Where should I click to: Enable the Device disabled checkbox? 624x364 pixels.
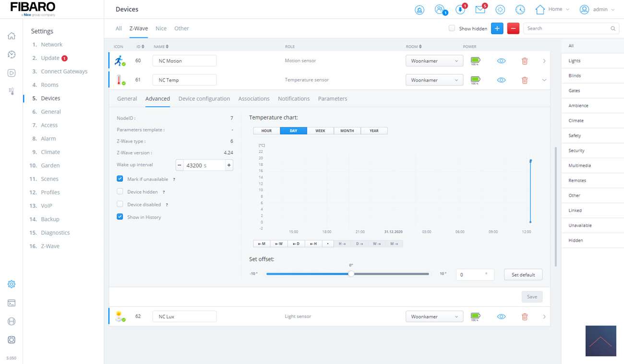(x=120, y=204)
